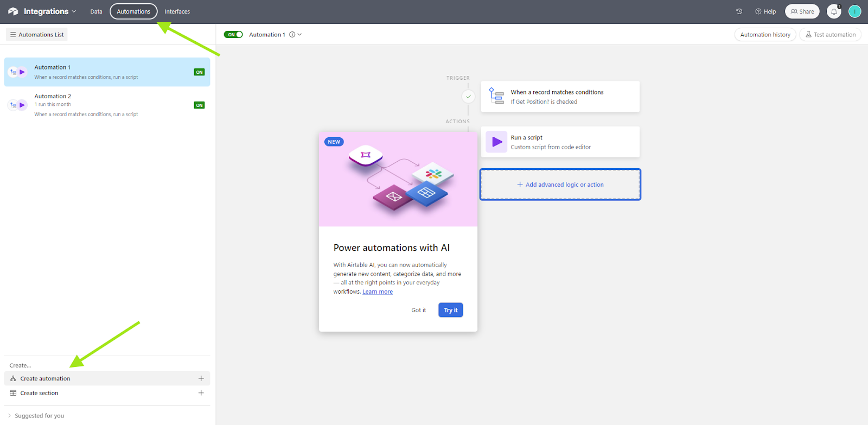Select Automation 2 in the list
Viewport: 868px width, 425px height.
(x=107, y=105)
